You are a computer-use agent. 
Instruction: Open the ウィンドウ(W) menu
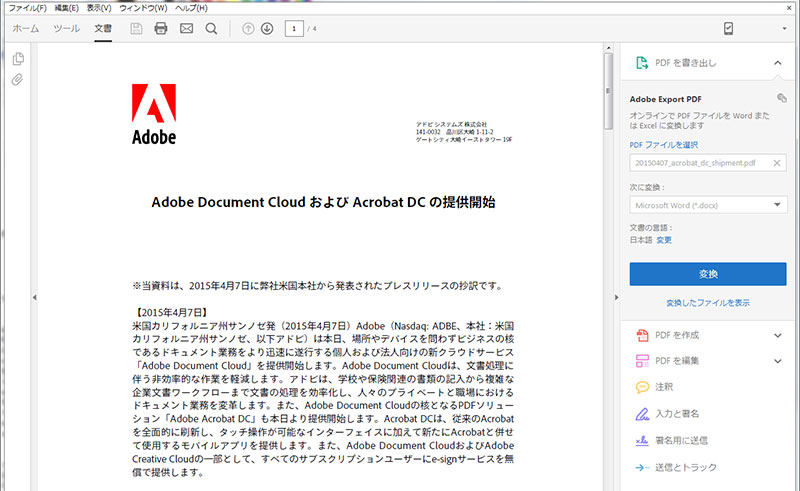(x=143, y=8)
